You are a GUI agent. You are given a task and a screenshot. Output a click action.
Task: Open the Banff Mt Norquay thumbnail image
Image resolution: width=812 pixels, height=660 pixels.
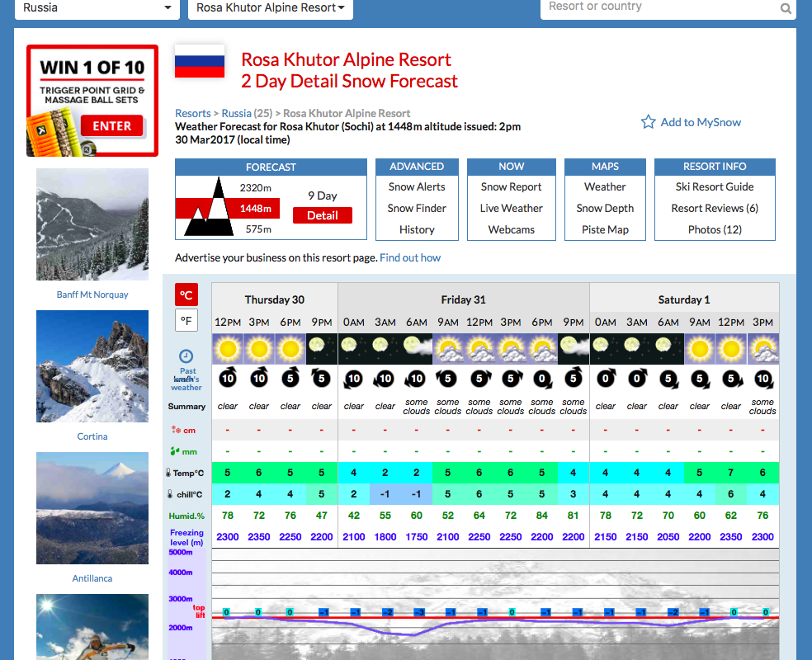click(x=92, y=224)
